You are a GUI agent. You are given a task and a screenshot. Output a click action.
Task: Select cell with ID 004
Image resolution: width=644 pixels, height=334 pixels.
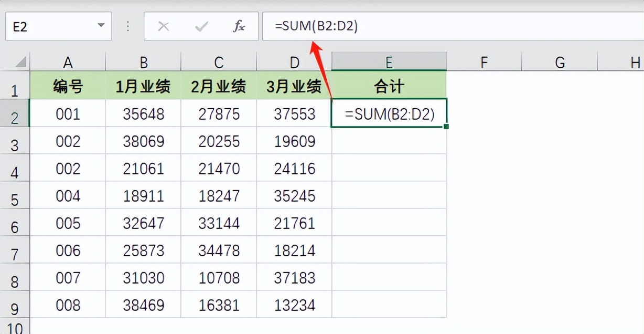(x=68, y=195)
